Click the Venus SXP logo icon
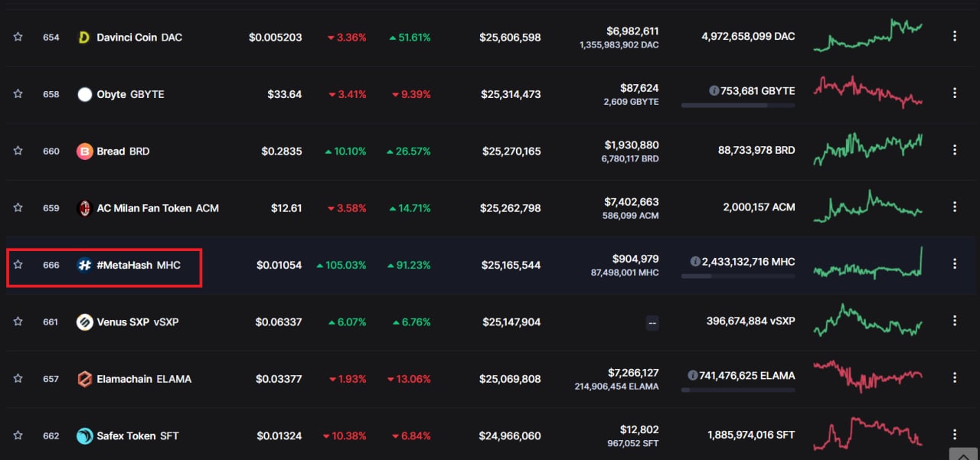The width and height of the screenshot is (980, 460). (84, 322)
